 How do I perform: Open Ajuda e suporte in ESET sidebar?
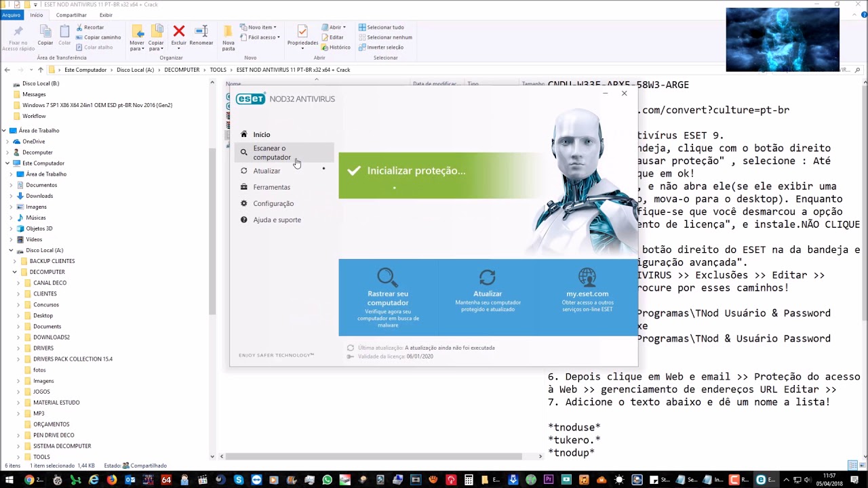point(277,220)
